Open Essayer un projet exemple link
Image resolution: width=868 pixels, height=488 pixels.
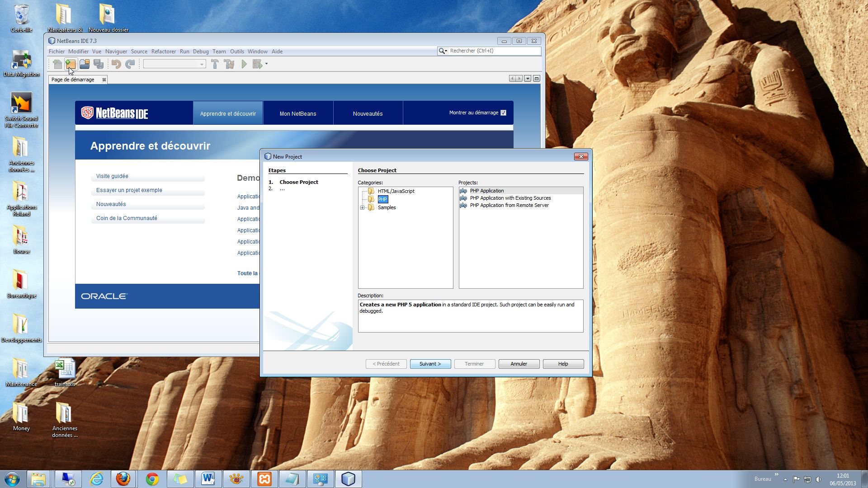[x=129, y=190]
